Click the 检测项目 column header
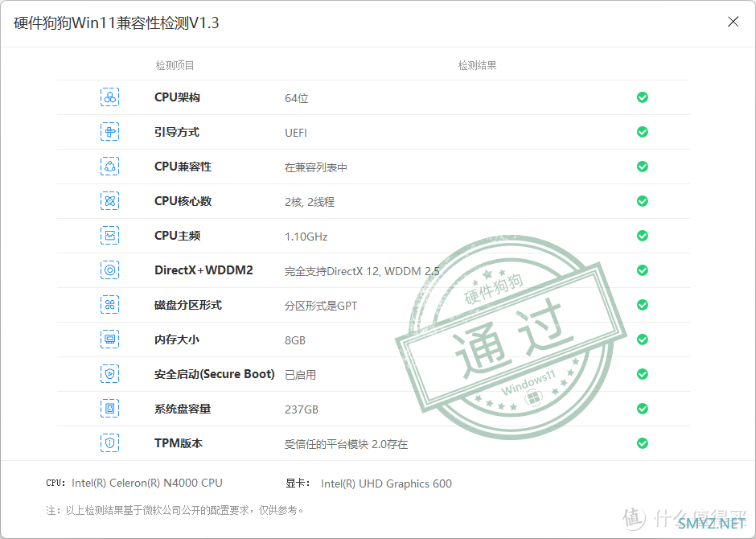756x539 pixels. coord(175,66)
